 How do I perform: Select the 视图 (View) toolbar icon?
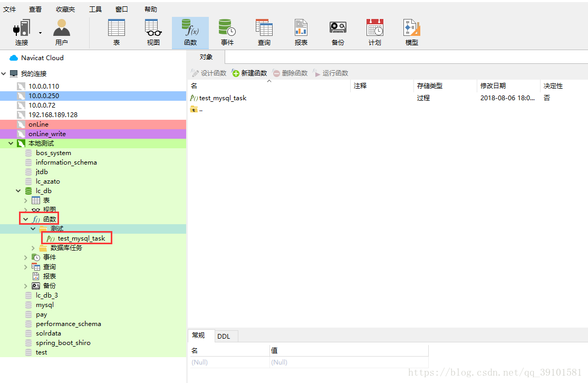pos(153,32)
